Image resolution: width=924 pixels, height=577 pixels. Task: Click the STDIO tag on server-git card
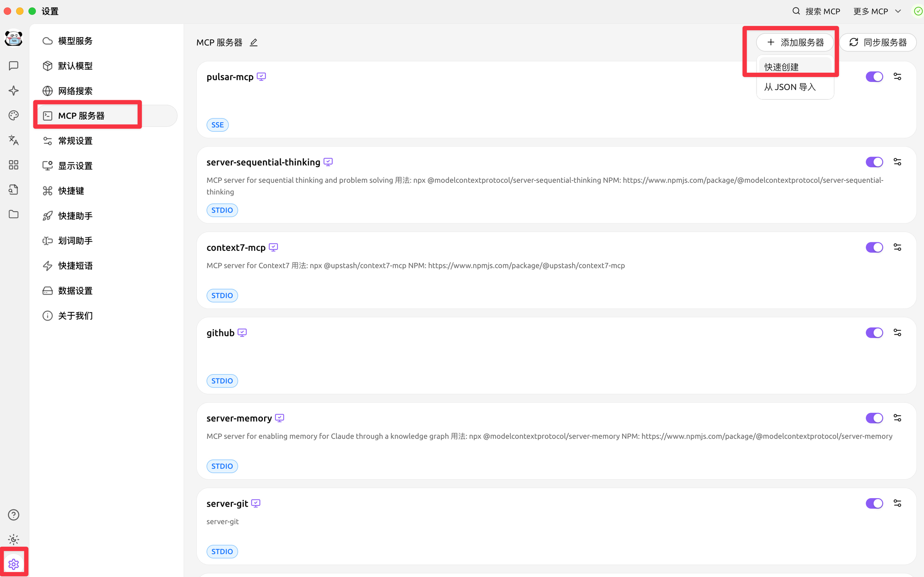point(222,551)
